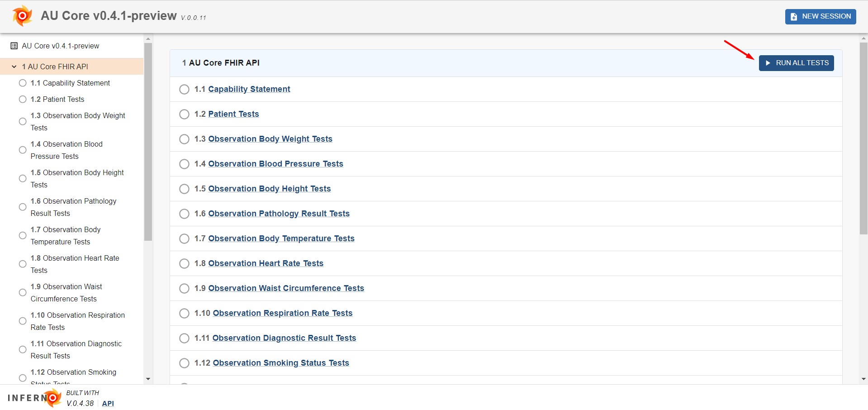Click status circle for 1.9 Observation Waist Circumference Tests row
This screenshot has height=410, width=868.
(184, 288)
